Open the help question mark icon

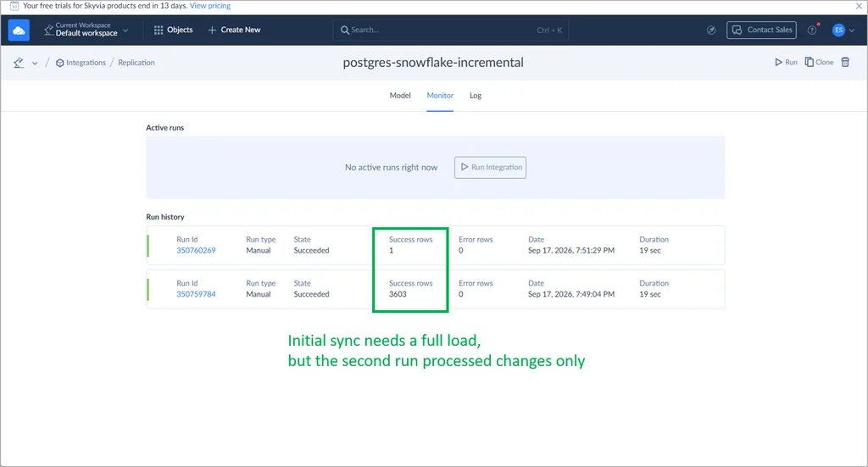(812, 30)
